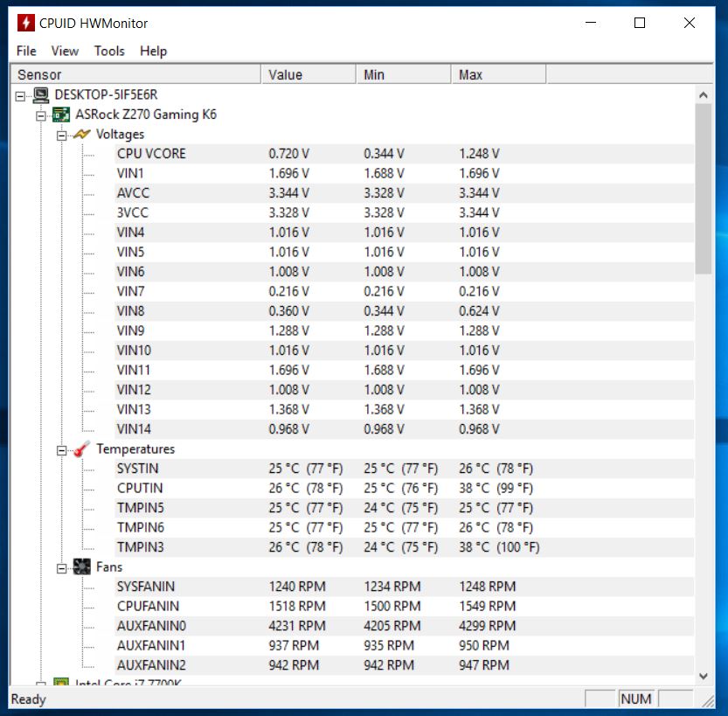Collapse the Voltages section
The height and width of the screenshot is (716, 728).
coord(61,136)
